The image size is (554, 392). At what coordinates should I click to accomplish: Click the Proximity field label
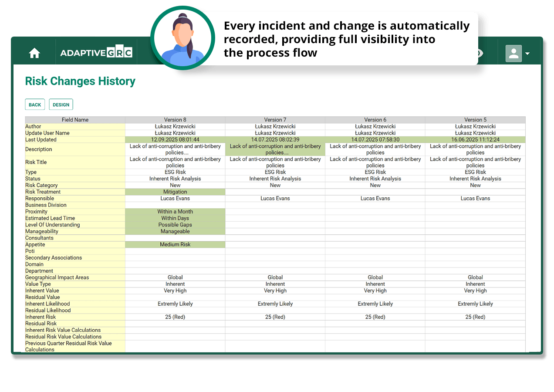click(36, 212)
